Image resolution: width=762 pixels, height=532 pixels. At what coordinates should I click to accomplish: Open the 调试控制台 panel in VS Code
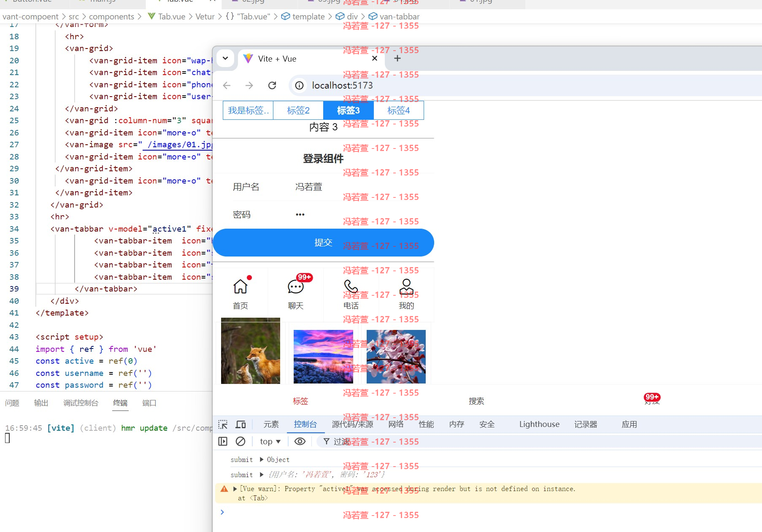pyautogui.click(x=81, y=403)
